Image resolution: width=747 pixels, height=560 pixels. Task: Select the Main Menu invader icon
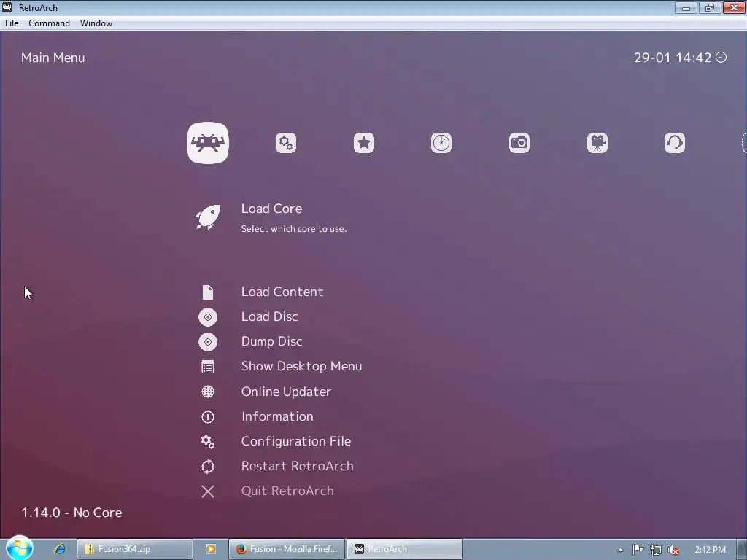pyautogui.click(x=208, y=143)
